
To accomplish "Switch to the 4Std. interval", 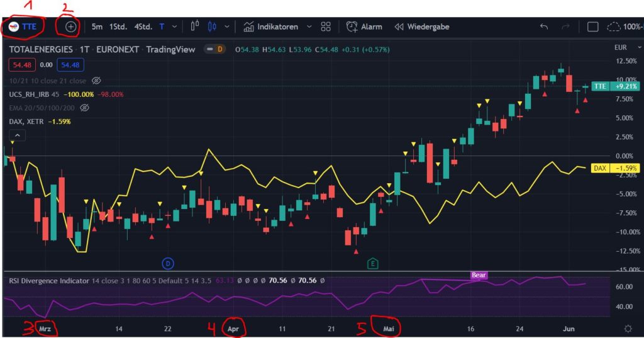I will 143,26.
